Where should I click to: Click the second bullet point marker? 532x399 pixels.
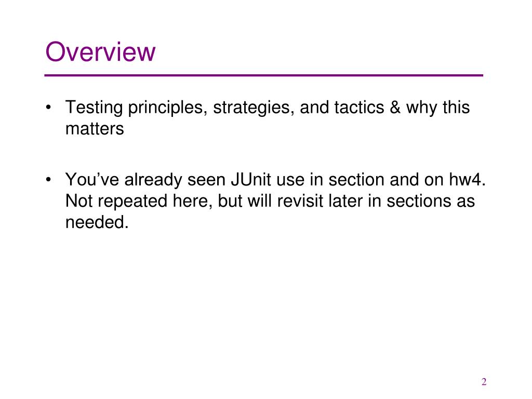click(48, 179)
